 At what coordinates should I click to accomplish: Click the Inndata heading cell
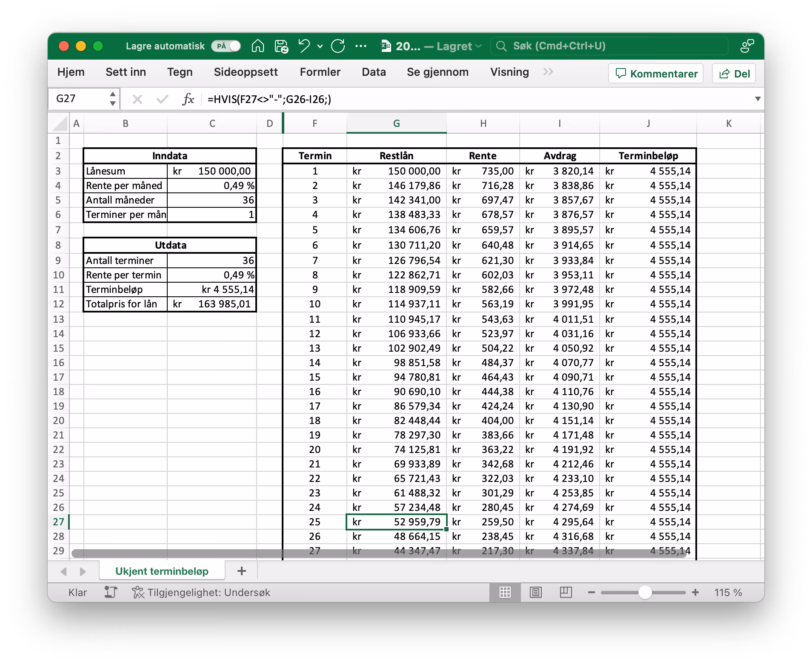(170, 156)
